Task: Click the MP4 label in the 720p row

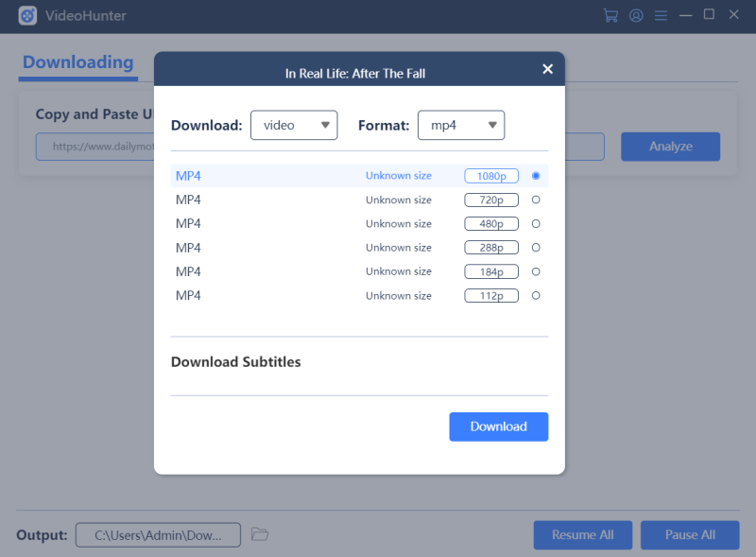Action: (188, 200)
